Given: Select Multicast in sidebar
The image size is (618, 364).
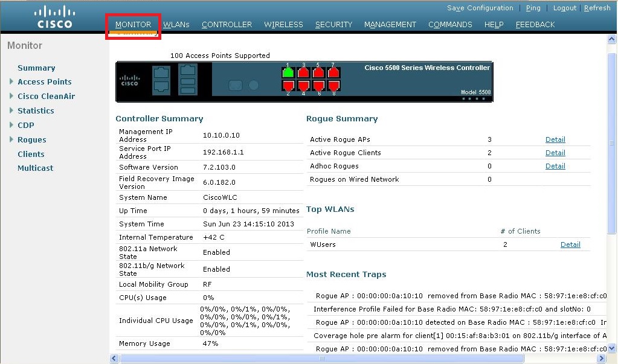Looking at the screenshot, I should (x=35, y=168).
